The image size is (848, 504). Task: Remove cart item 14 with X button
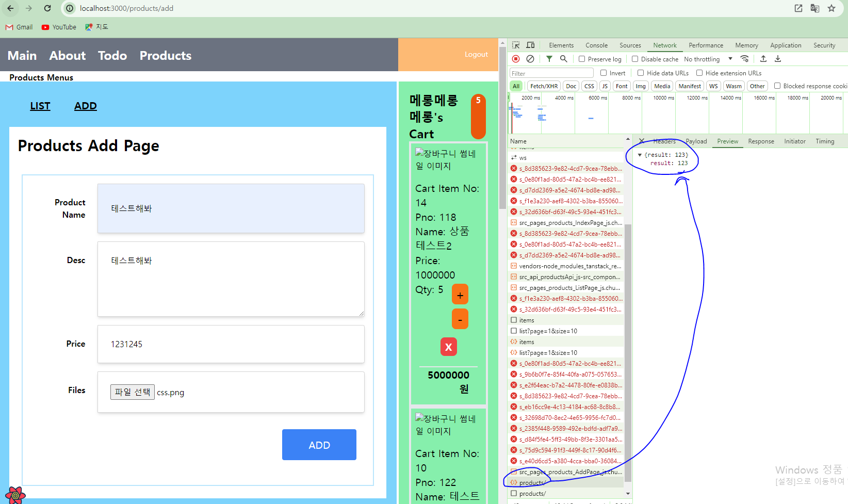448,347
